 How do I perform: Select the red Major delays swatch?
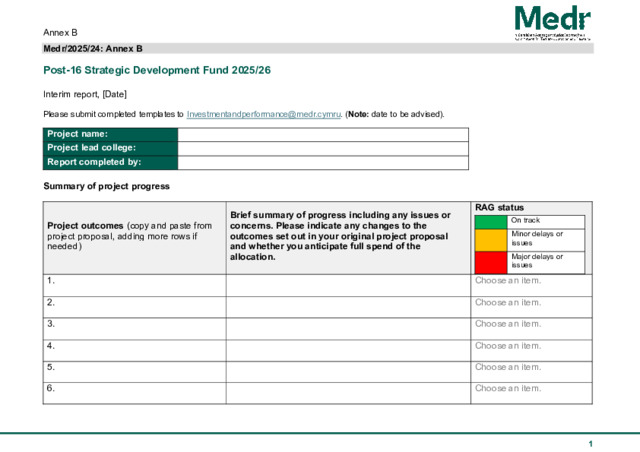490,261
